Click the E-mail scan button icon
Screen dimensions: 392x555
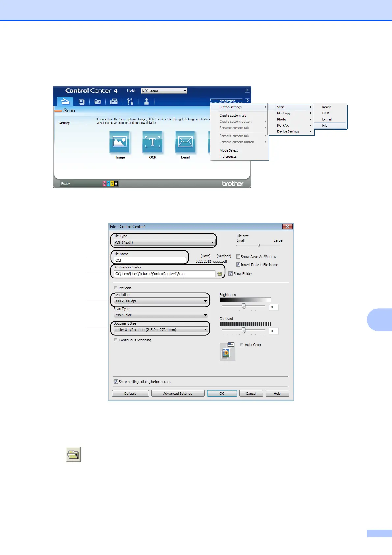click(185, 142)
